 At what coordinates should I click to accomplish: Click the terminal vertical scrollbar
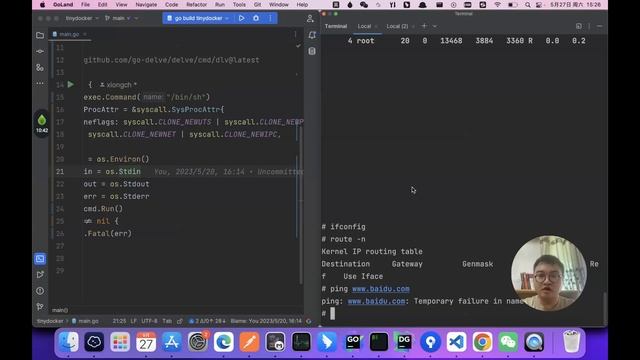(605, 308)
